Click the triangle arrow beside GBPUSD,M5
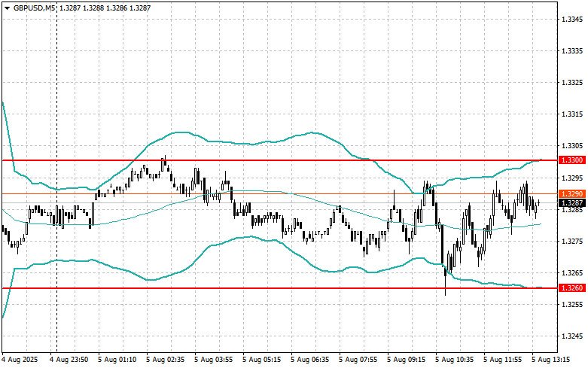 [x=6, y=8]
